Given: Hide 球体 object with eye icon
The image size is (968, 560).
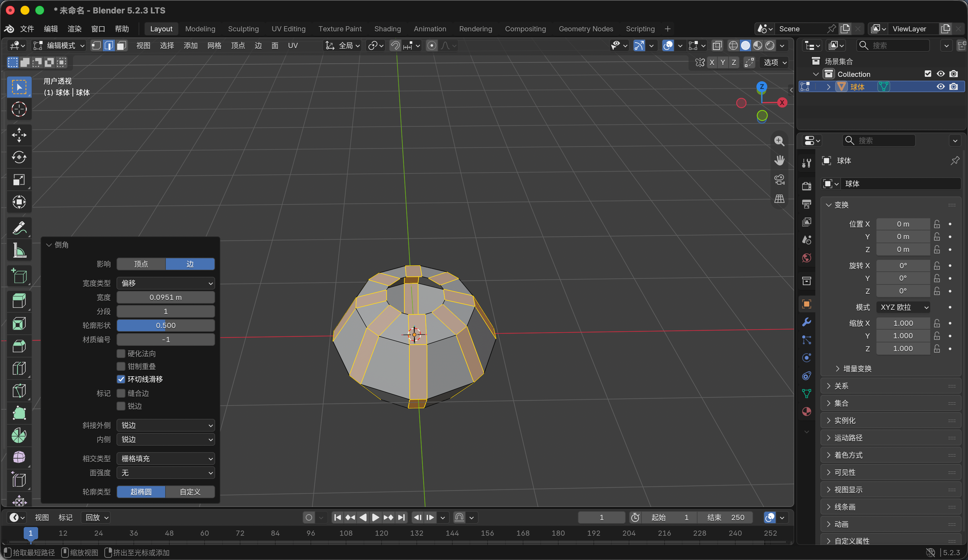Looking at the screenshot, I should coord(940,87).
